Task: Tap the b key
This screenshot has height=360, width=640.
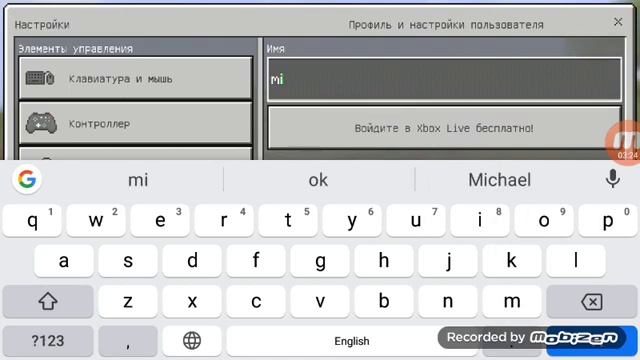Action: pyautogui.click(x=384, y=302)
